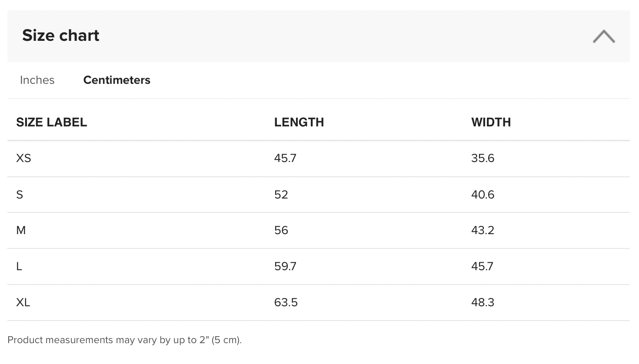The image size is (639, 364).
Task: Click the WIDTH column header
Action: click(491, 122)
